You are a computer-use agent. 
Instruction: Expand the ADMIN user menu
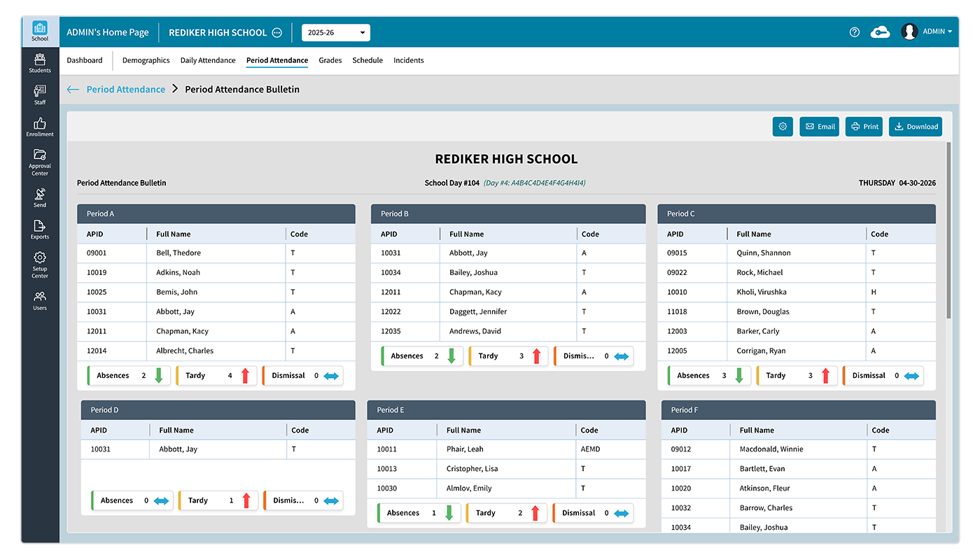[937, 31]
